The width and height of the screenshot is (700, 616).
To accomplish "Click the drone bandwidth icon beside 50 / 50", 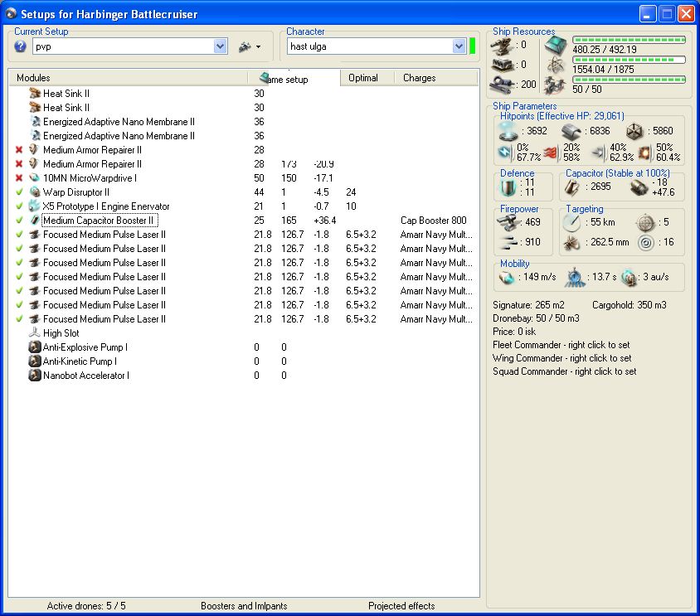I will pyautogui.click(x=556, y=85).
